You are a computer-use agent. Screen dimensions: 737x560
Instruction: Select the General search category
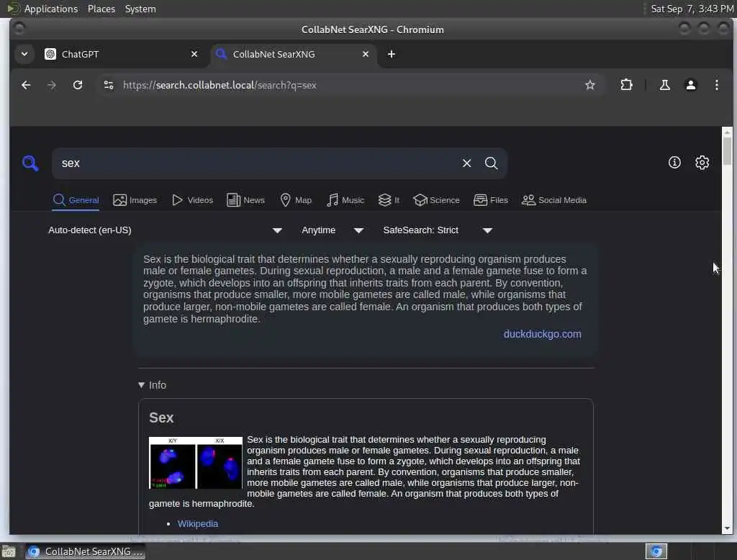(x=76, y=200)
